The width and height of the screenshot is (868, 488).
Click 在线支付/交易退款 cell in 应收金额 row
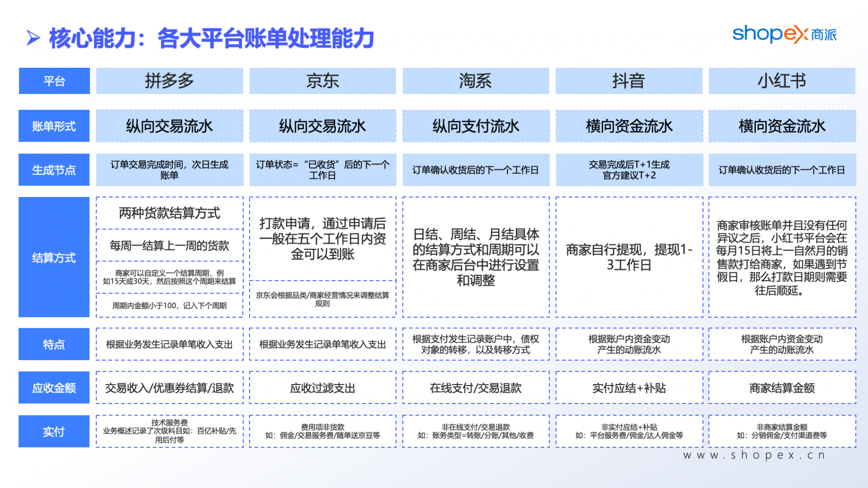[476, 387]
